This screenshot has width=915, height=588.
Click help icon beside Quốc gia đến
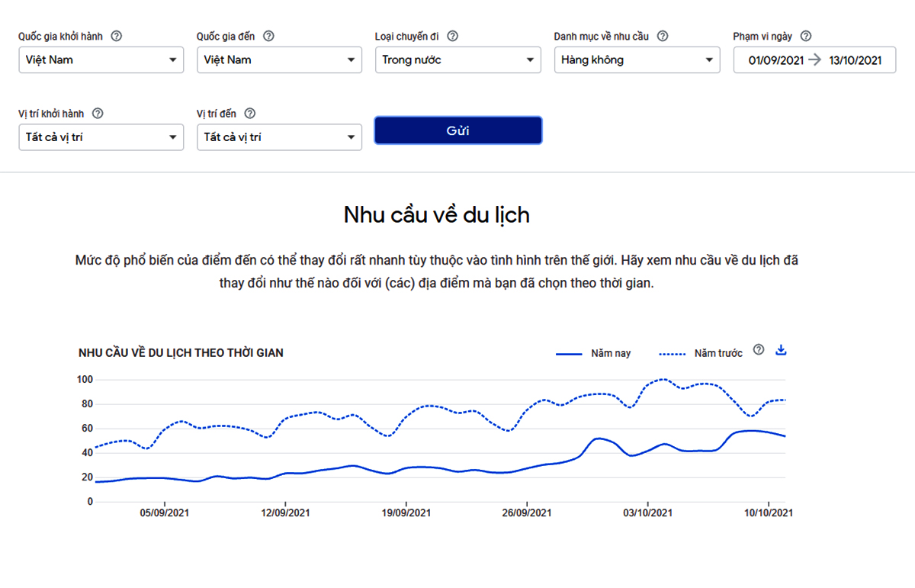pyautogui.click(x=268, y=36)
